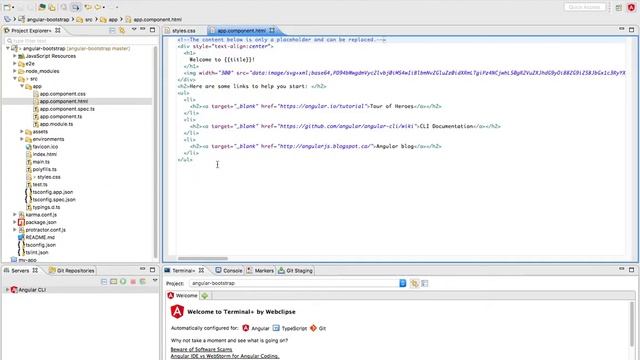
Task: Click the Open Perspective icon
Action: [x=619, y=7]
